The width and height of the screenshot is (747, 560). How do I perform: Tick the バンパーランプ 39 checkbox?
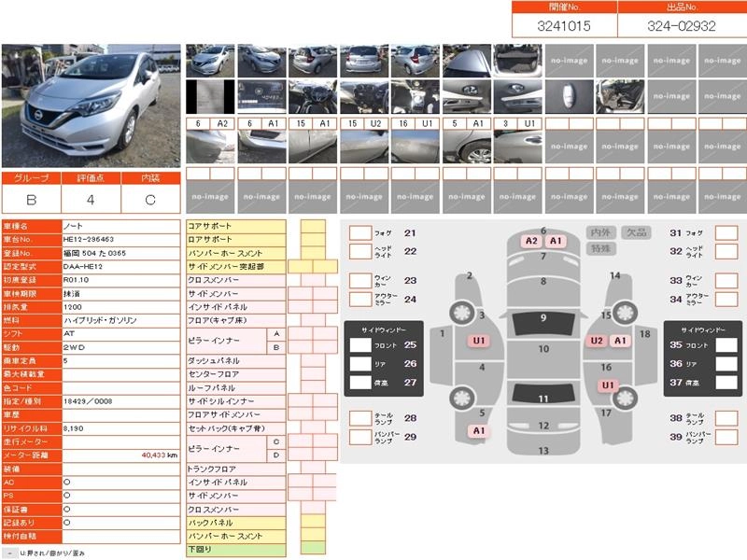[726, 437]
